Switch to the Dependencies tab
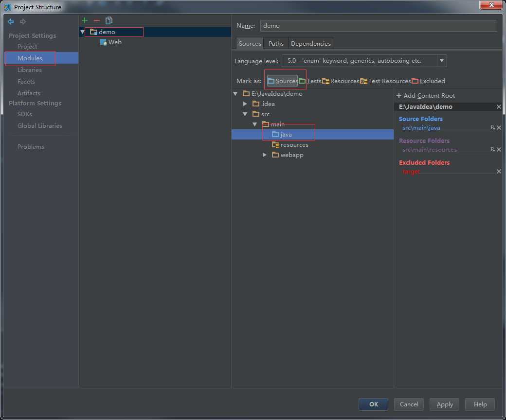This screenshot has width=506, height=420. click(311, 44)
